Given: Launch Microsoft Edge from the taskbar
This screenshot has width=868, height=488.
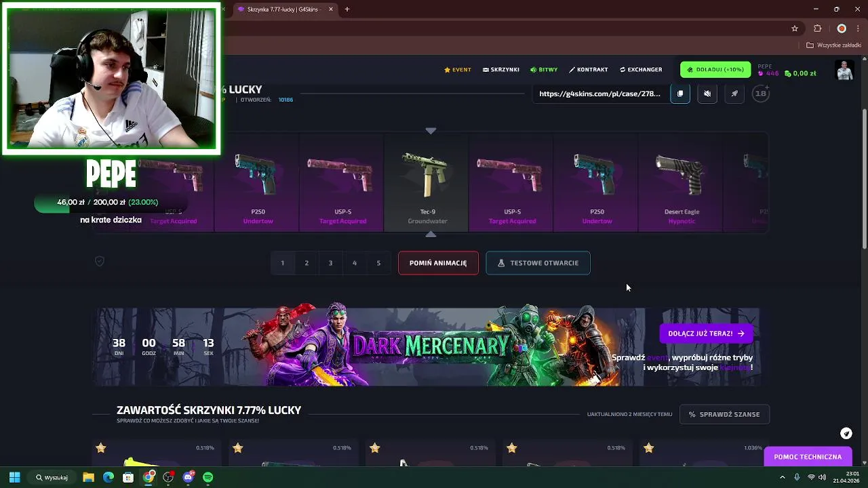Looking at the screenshot, I should click(108, 477).
